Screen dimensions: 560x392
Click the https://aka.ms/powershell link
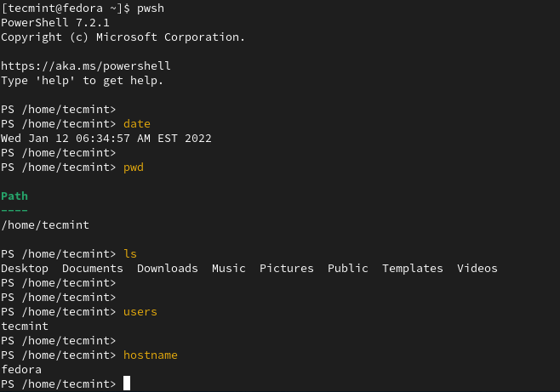pos(86,65)
